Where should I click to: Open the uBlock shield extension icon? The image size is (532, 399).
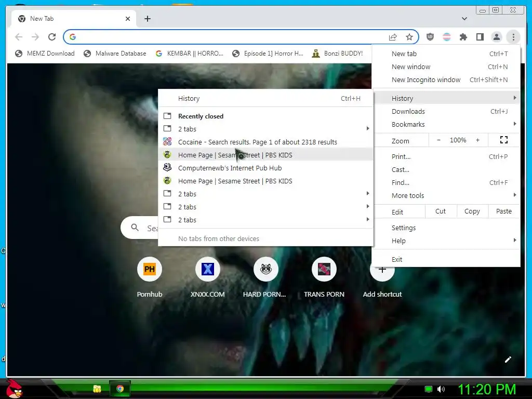tap(430, 37)
